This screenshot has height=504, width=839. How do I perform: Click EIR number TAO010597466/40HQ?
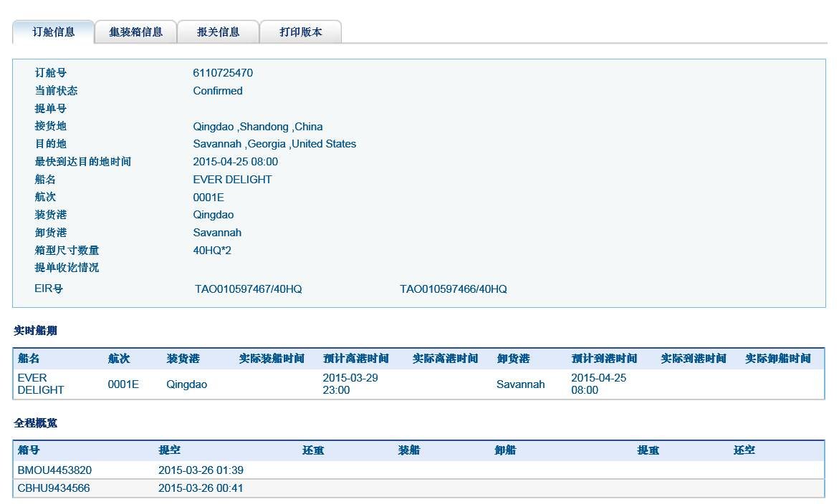(454, 289)
